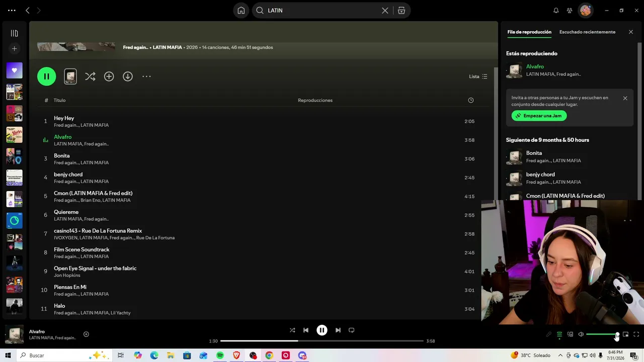This screenshot has width=644, height=362.
Task: Adjust the Spotify volume slider
Action: point(602,334)
